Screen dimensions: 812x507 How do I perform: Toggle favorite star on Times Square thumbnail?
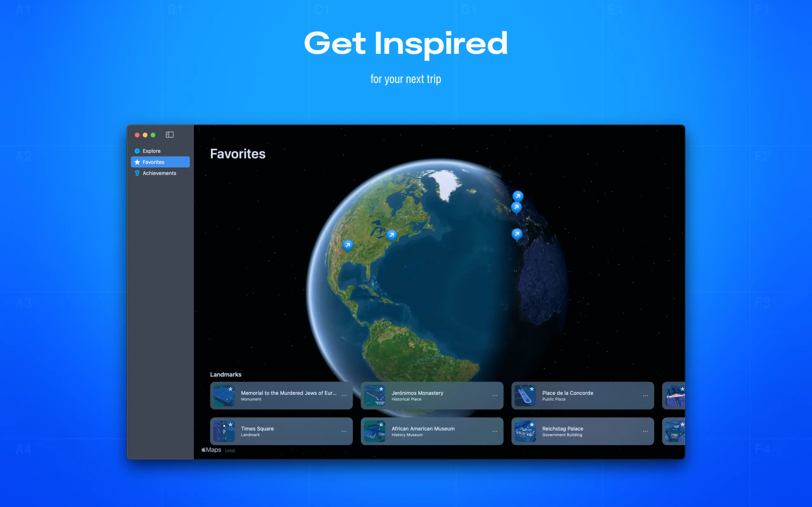[x=231, y=425]
